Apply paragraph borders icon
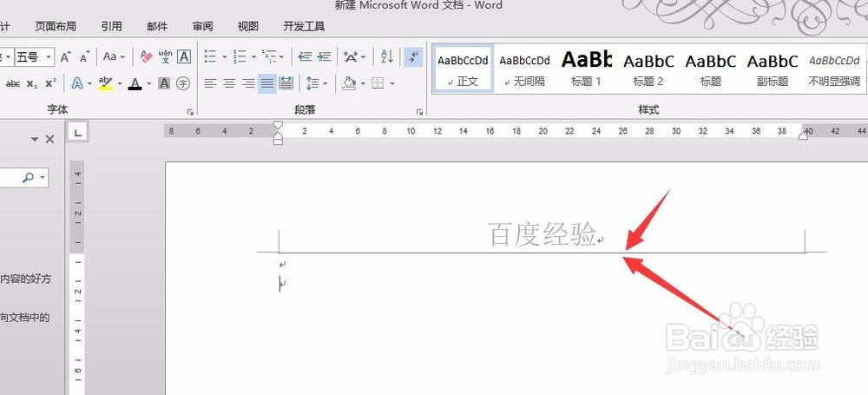This screenshot has height=395, width=868. click(378, 83)
